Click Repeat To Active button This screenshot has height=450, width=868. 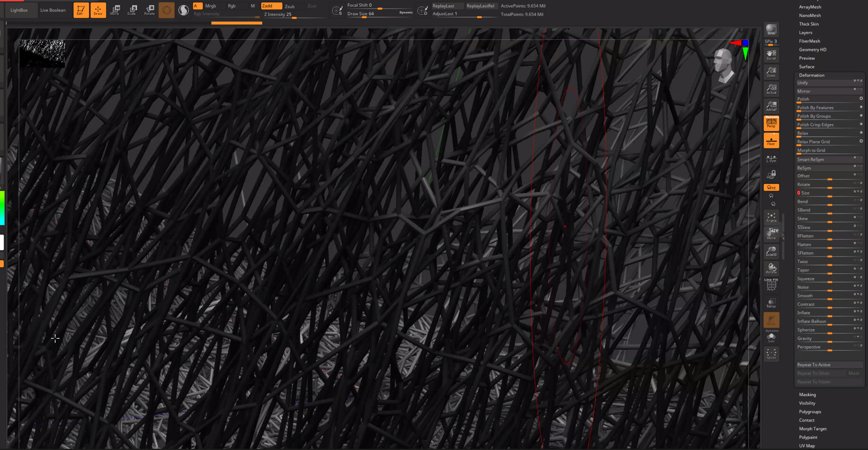coord(829,364)
